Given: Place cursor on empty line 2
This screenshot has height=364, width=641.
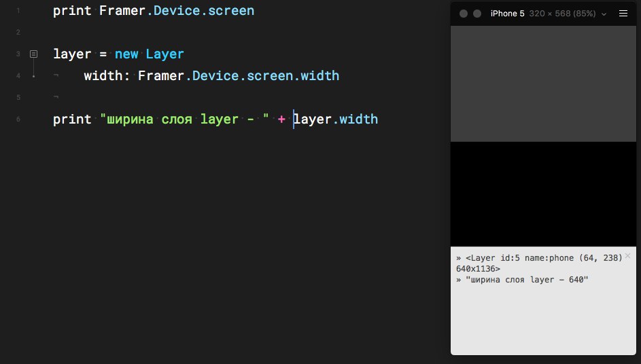Looking at the screenshot, I should (204, 33).
